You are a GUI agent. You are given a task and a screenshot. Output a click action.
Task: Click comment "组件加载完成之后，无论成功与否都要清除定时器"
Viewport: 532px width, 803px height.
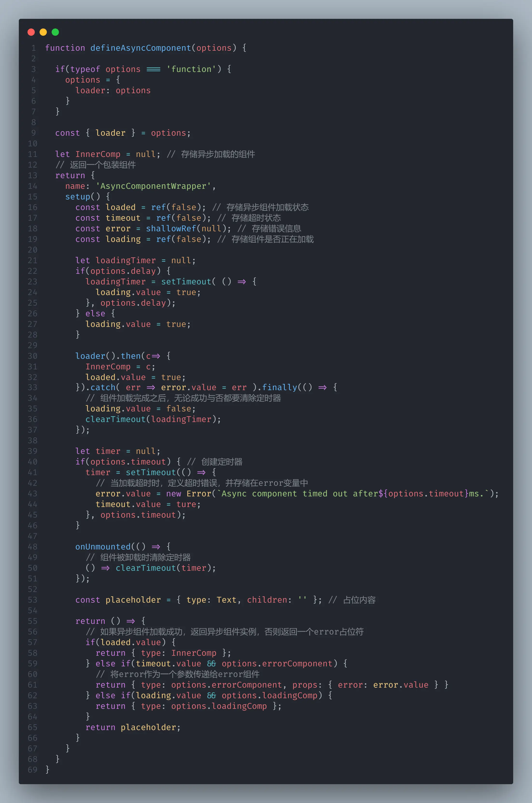coord(190,398)
